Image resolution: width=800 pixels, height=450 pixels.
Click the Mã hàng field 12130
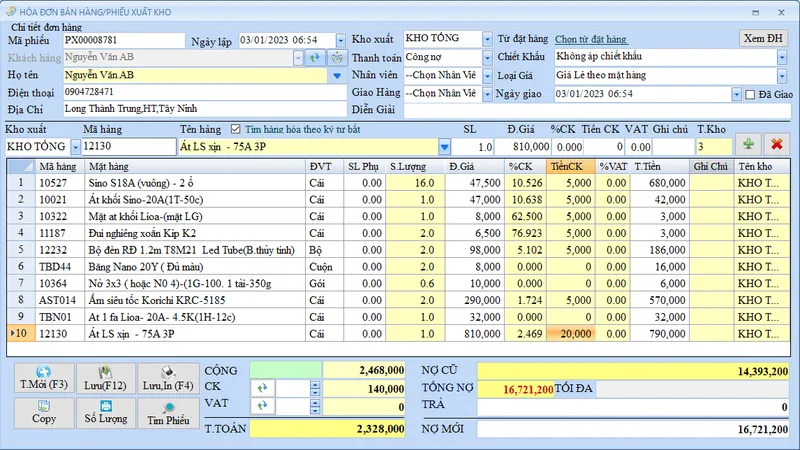(129, 147)
